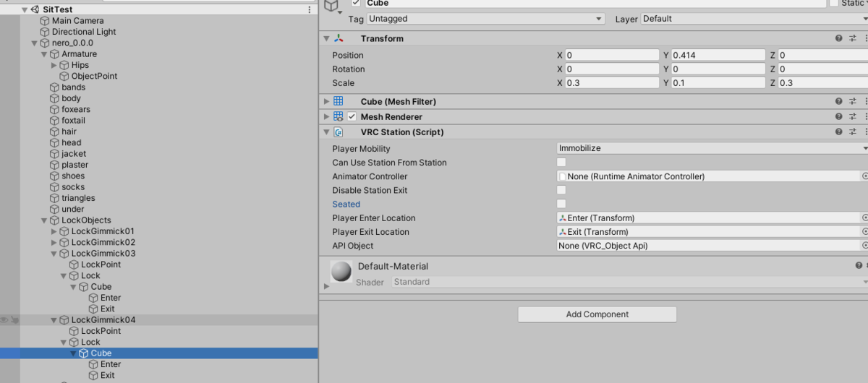Select the Armature object in hierarchy
This screenshot has width=868, height=383.
click(x=80, y=54)
